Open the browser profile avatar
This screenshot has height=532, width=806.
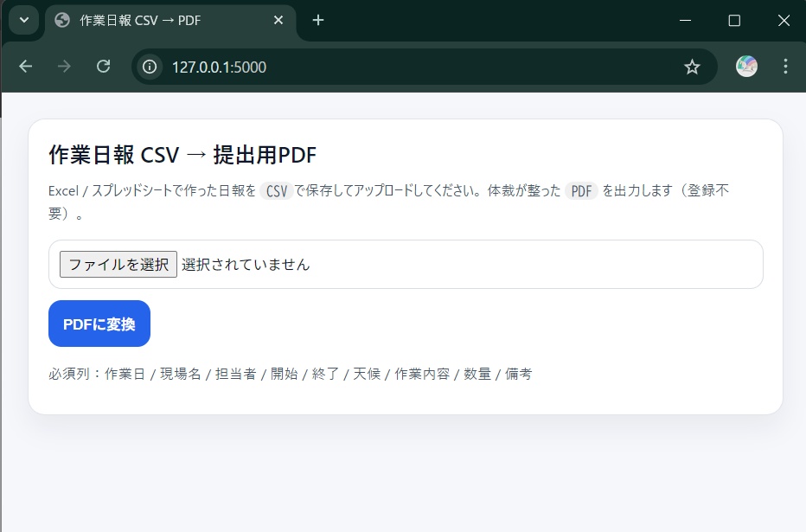tap(745, 67)
